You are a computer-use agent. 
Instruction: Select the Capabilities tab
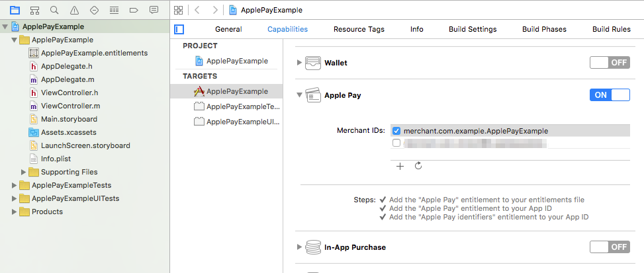tap(287, 29)
